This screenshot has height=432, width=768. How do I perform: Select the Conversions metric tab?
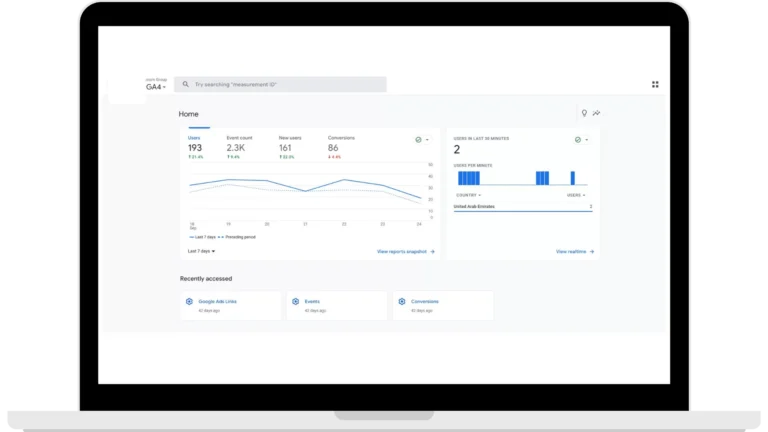tap(341, 147)
